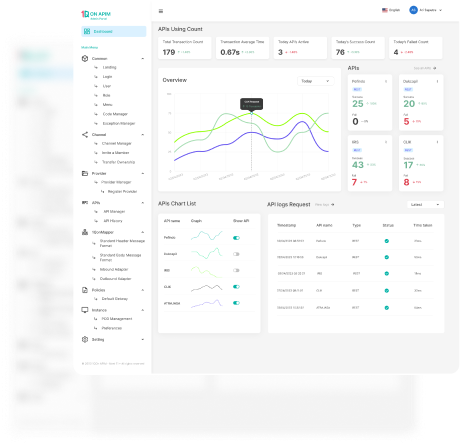Viewport: 461px width, 445px height.
Task: Open the Default Gateway menu link
Action: tap(115, 299)
